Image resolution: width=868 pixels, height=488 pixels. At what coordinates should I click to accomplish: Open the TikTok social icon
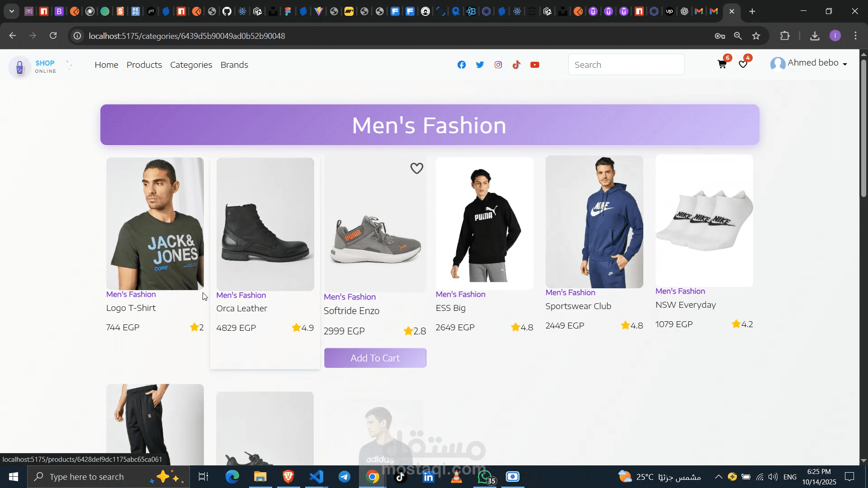pyautogui.click(x=516, y=65)
